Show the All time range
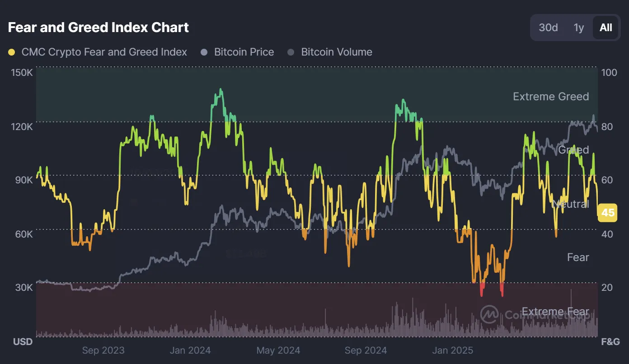This screenshot has width=629, height=364. 606,28
